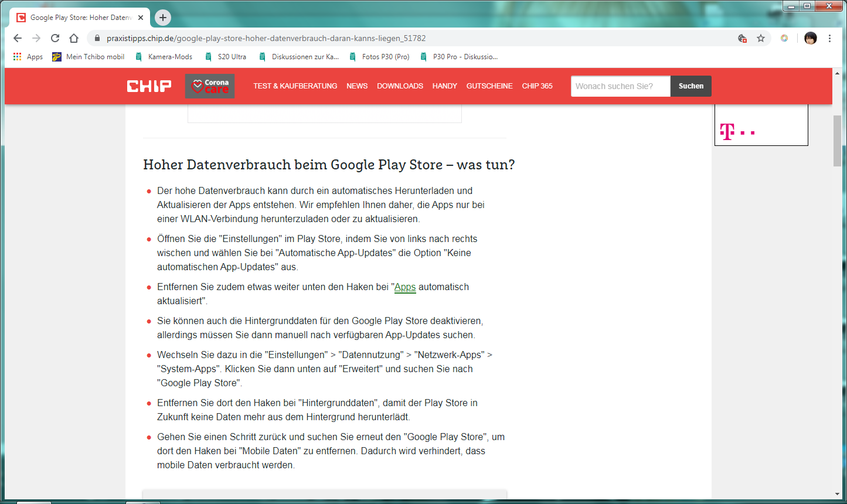Image resolution: width=847 pixels, height=504 pixels.
Task: Open the GUTSCHEINE menu item
Action: click(x=489, y=86)
